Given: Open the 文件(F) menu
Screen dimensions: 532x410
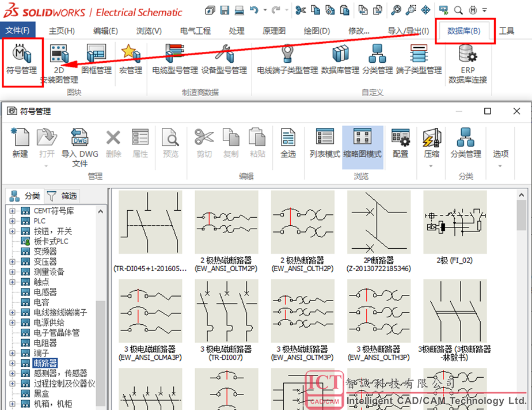Looking at the screenshot, I should pyautogui.click(x=17, y=31).
